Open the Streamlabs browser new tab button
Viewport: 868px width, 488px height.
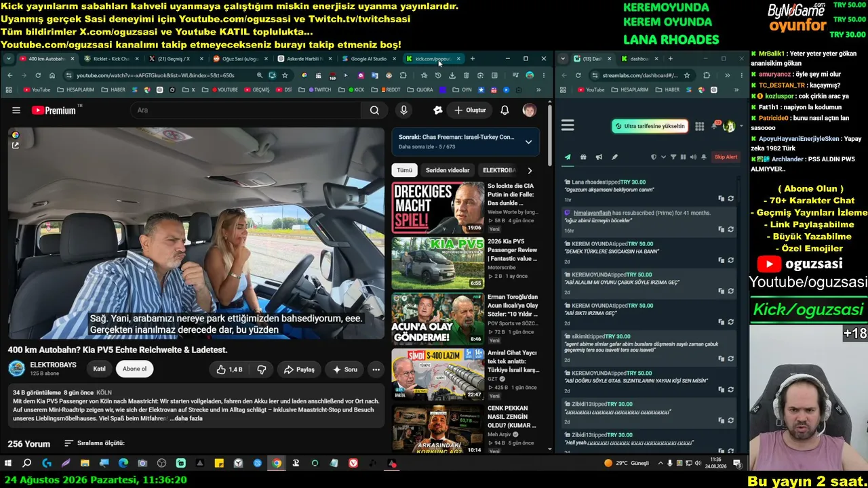click(x=670, y=59)
